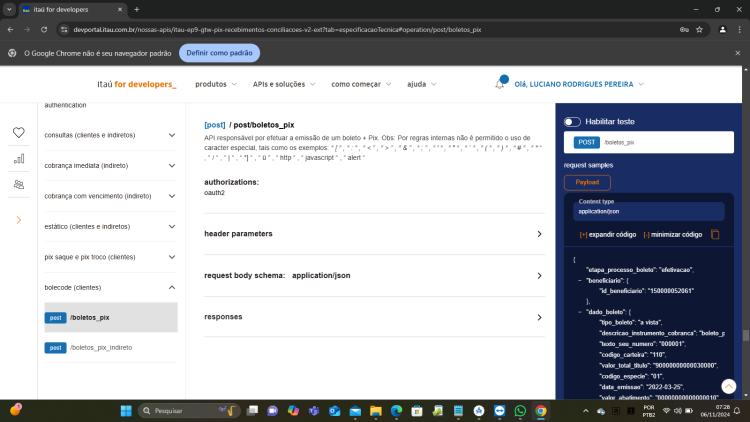Open clock showing 06/11/2024 on taskbar
The height and width of the screenshot is (422, 750).
click(716, 411)
